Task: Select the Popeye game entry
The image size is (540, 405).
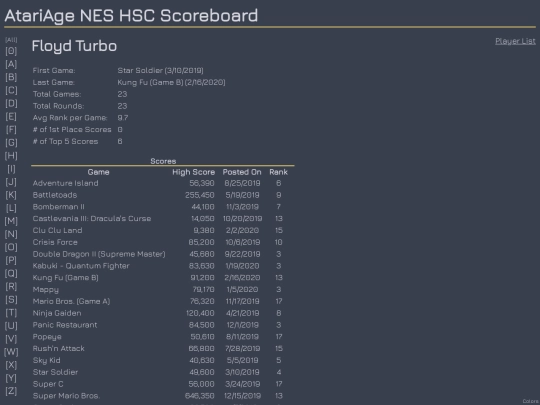Action: pyautogui.click(x=47, y=337)
